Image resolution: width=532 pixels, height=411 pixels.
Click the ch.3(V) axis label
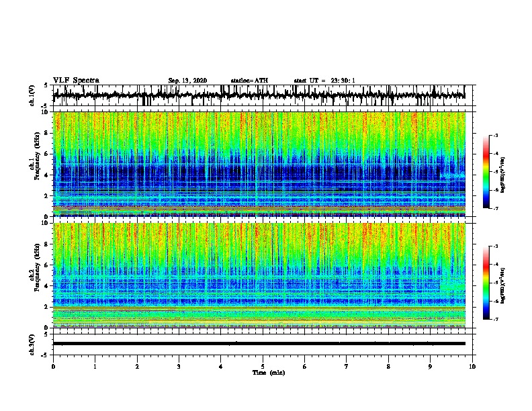(32, 345)
